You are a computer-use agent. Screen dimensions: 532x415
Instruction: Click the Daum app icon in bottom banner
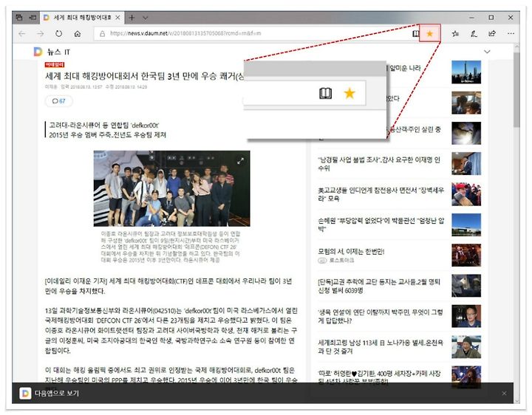[25, 394]
